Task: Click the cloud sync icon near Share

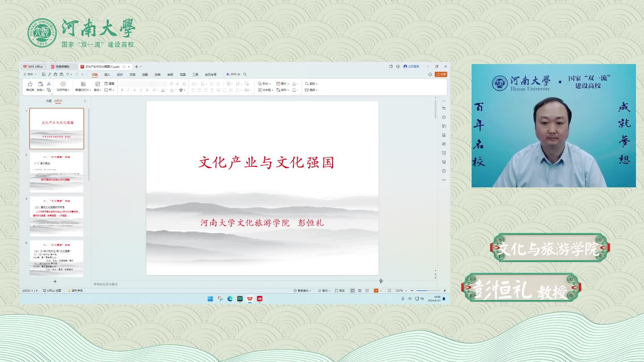Action: point(430,74)
